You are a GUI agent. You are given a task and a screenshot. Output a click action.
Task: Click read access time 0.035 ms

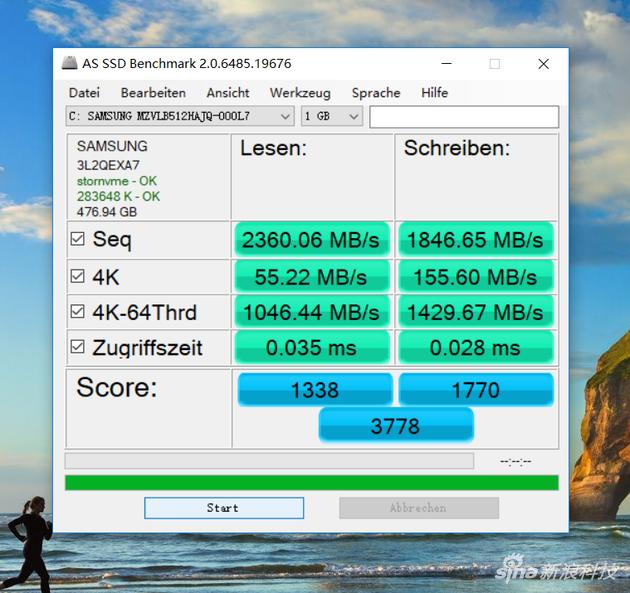pyautogui.click(x=312, y=348)
